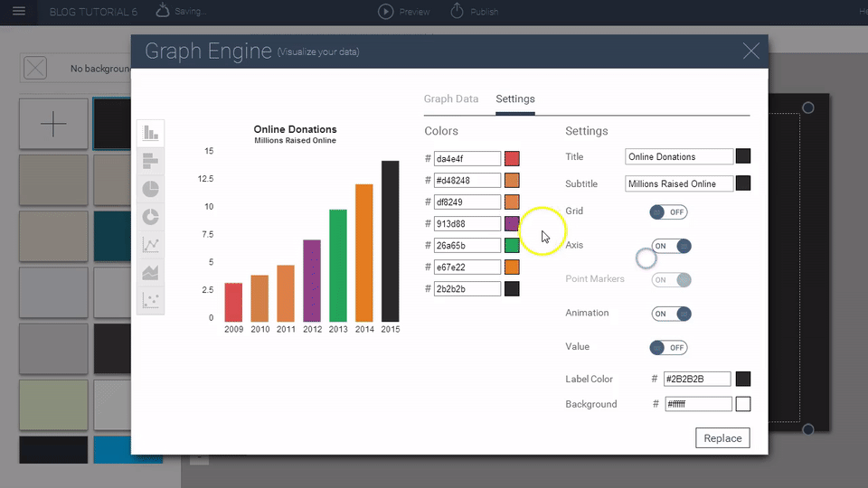This screenshot has height=488, width=868.
Task: Click the Saving cloud icon
Action: (162, 10)
